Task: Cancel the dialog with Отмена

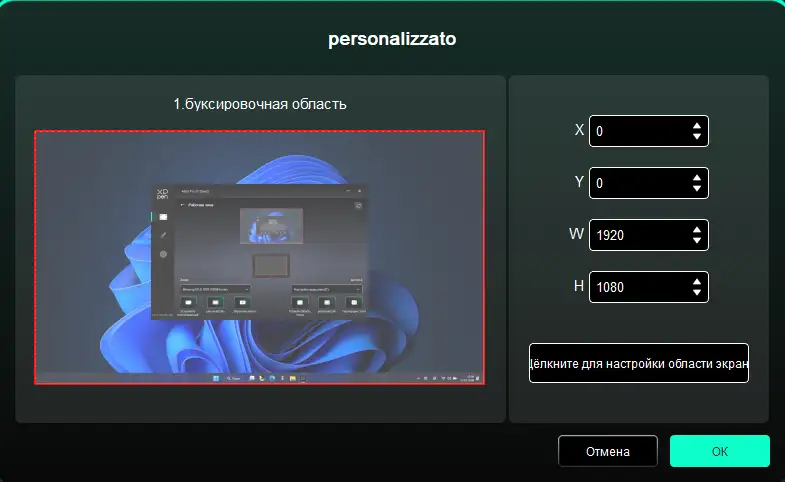Action: pyautogui.click(x=607, y=452)
